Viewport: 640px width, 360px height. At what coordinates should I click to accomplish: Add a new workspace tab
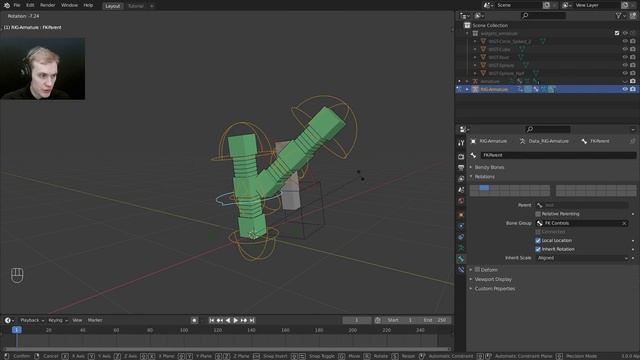coord(152,6)
